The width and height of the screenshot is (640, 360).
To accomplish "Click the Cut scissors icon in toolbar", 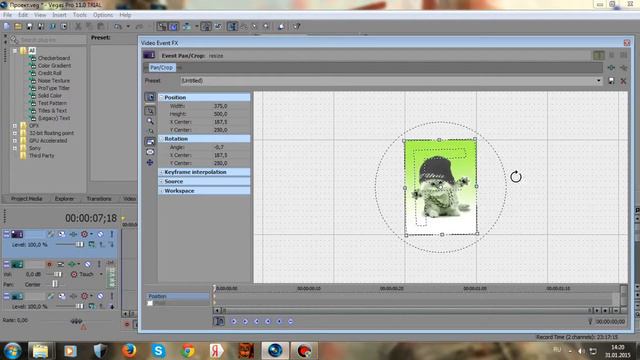I will [78, 27].
